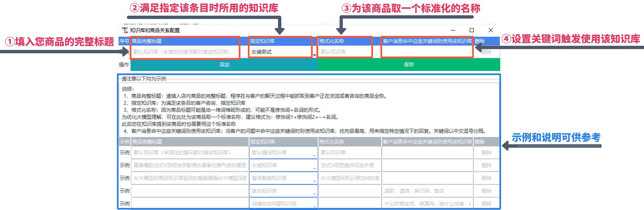The height and width of the screenshot is (210, 644).
Task: Open the 智语智能知识库 example dropdown
Action: tap(314, 181)
